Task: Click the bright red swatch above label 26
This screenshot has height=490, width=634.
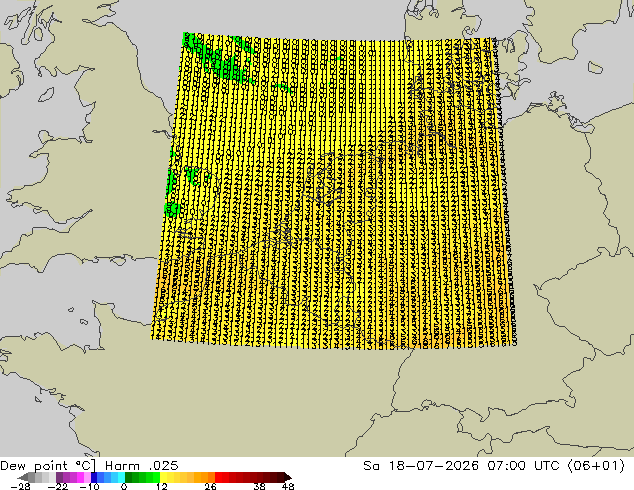Action: click(218, 477)
